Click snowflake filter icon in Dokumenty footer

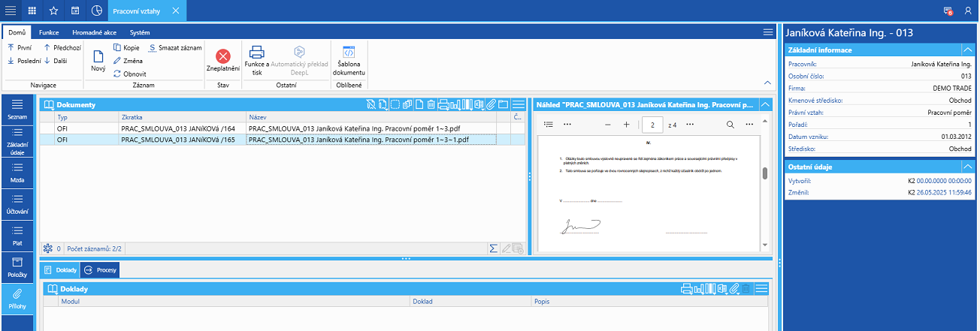tap(48, 248)
